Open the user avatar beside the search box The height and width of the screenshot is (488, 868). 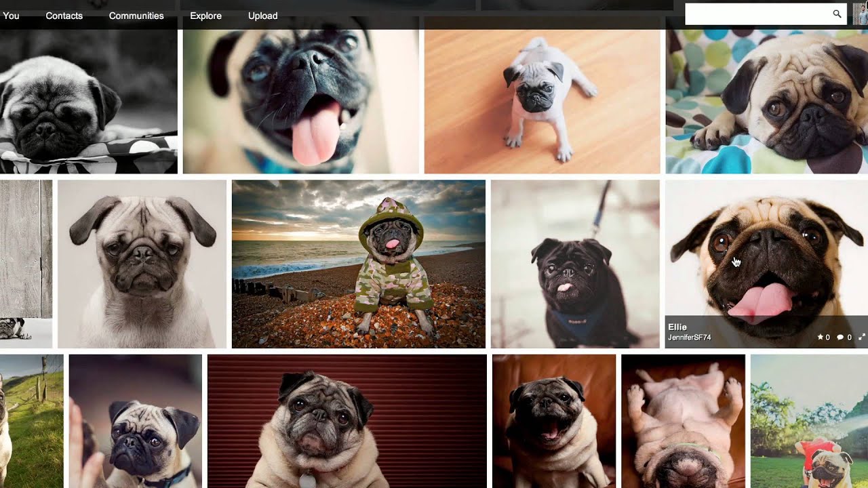[x=861, y=14]
